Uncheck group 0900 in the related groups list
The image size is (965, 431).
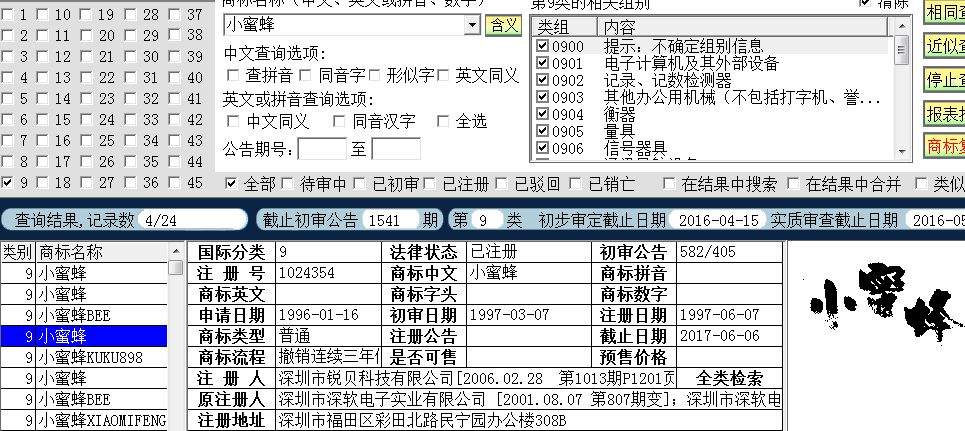(542, 46)
